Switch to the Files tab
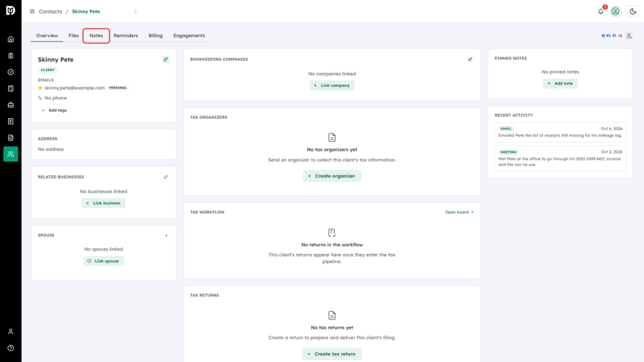The width and height of the screenshot is (644, 362). pyautogui.click(x=74, y=36)
